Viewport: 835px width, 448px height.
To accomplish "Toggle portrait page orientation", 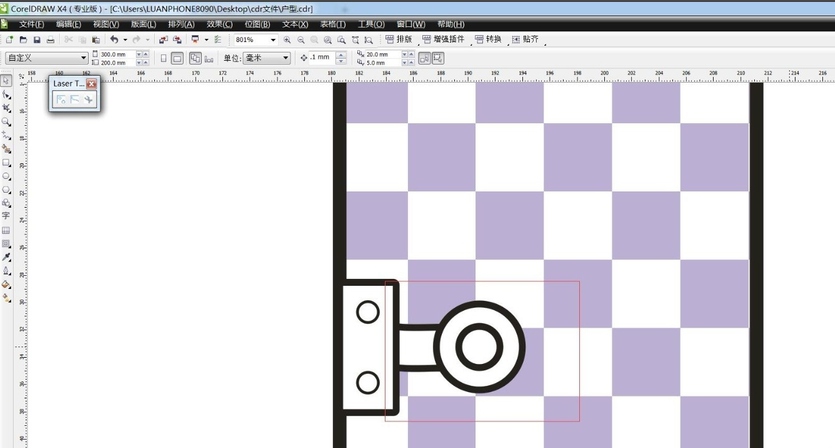I will click(x=164, y=58).
